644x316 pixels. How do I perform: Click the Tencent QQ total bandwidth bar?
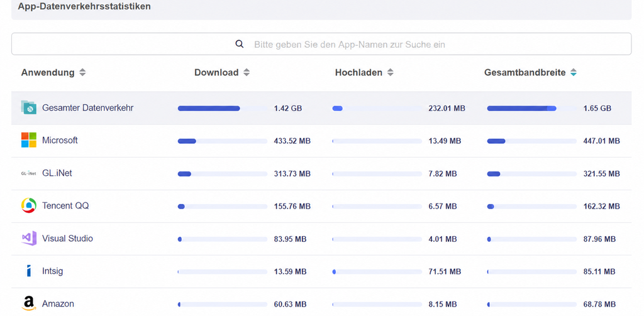coord(532,207)
